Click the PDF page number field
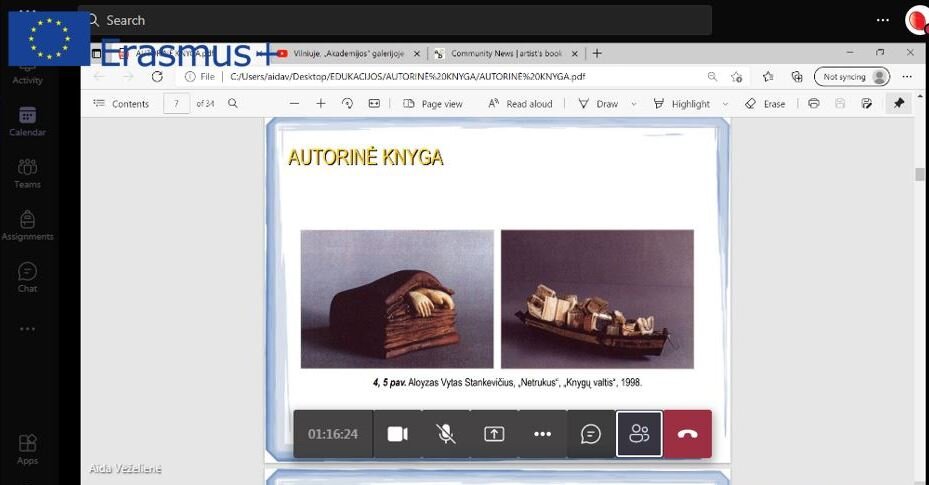 [x=176, y=104]
